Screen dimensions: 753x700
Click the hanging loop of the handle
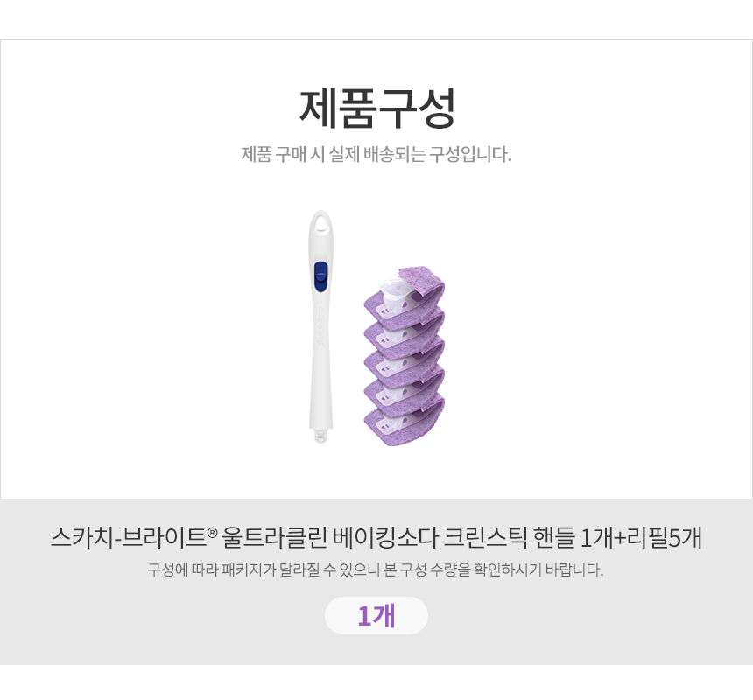click(320, 224)
